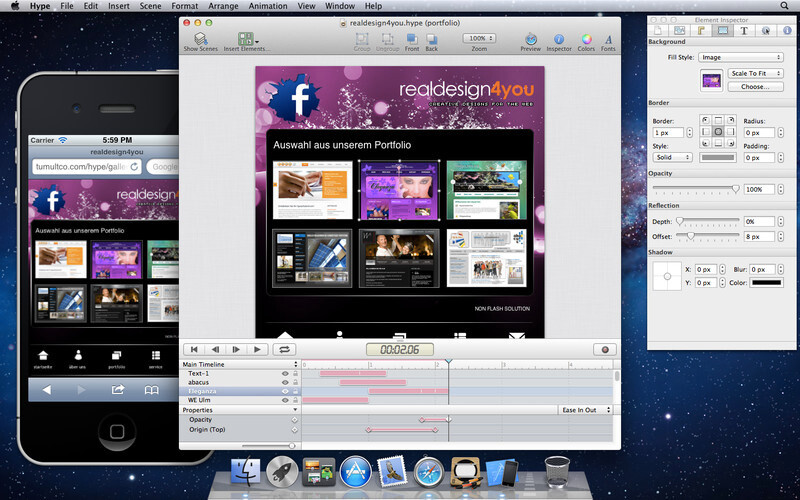Open Show Scenes in toolbar
Image resolution: width=800 pixels, height=500 pixels.
pyautogui.click(x=201, y=42)
